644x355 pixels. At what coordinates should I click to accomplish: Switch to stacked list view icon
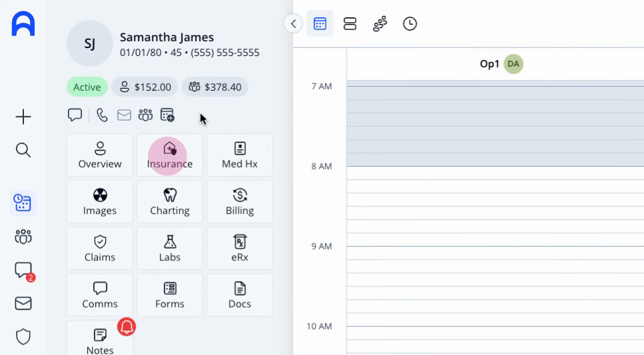click(350, 24)
